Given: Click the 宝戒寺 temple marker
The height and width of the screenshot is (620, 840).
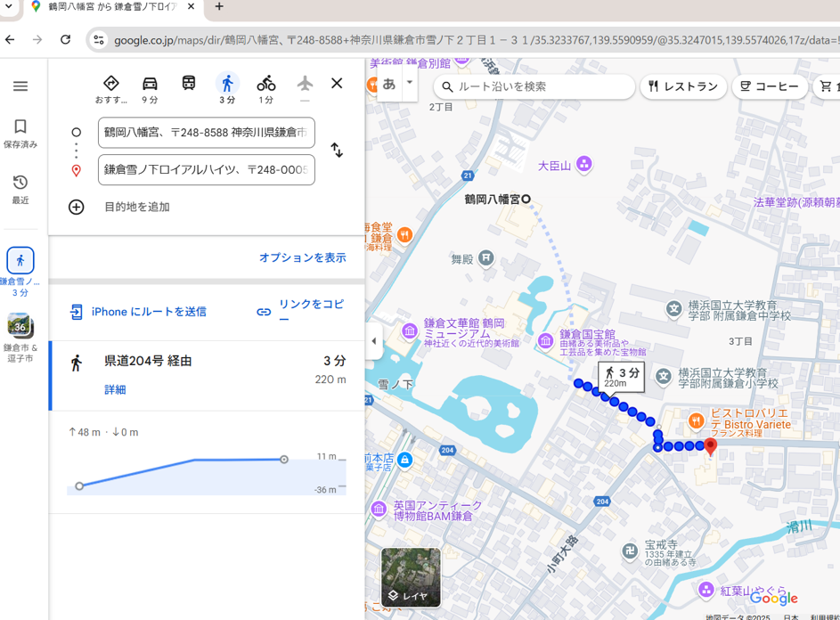Looking at the screenshot, I should 630,551.
